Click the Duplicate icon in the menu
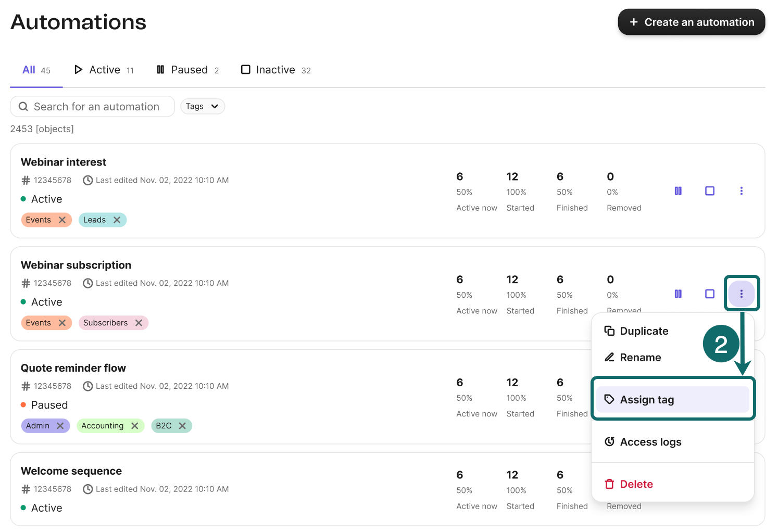 click(609, 331)
